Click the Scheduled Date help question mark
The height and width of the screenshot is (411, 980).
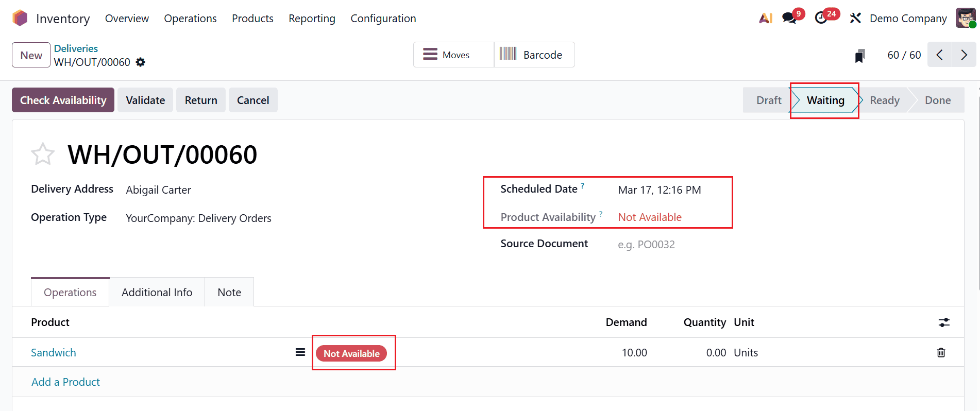pos(583,185)
